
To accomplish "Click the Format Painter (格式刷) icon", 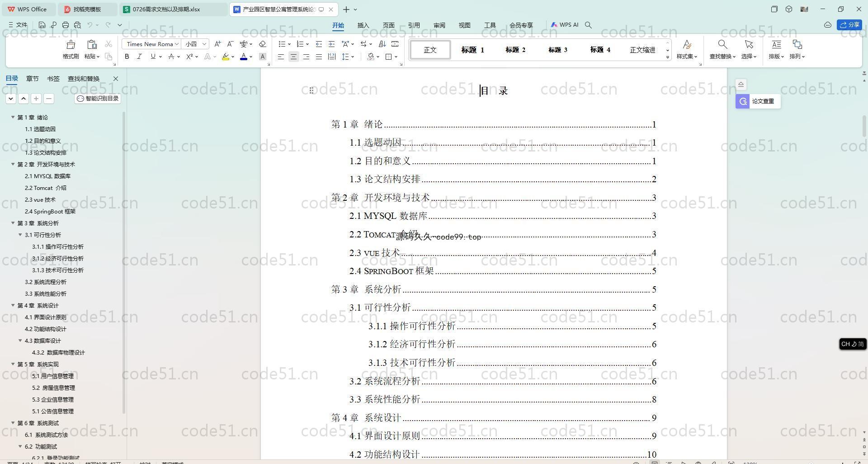I will (x=71, y=49).
